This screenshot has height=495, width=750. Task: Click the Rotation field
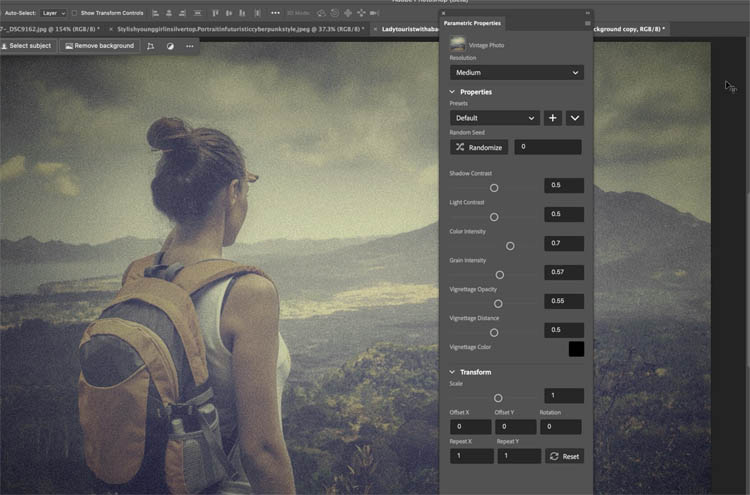click(x=561, y=427)
